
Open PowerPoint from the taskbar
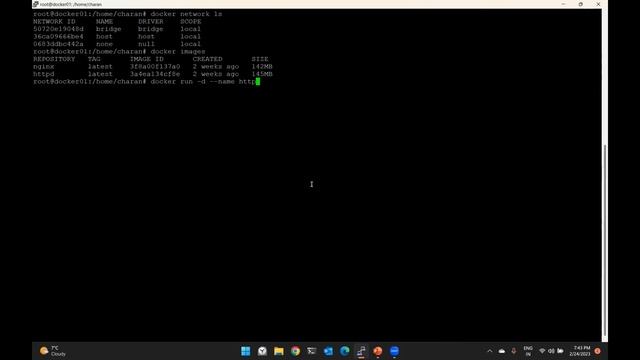[x=378, y=351]
